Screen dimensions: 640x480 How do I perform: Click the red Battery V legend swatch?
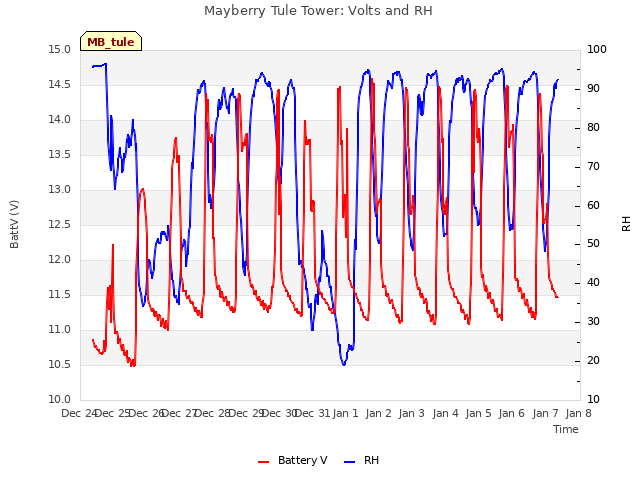pyautogui.click(x=264, y=462)
